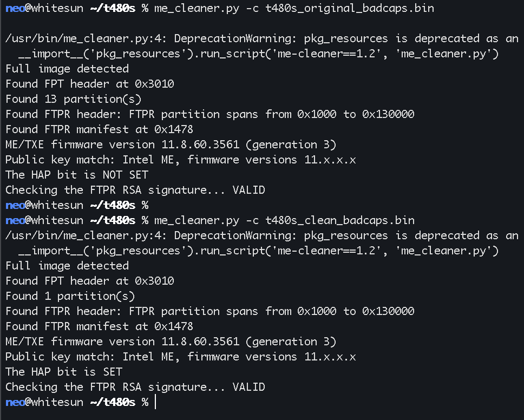
Task: Click 'The HAP bit is SET' line
Action: pos(63,372)
